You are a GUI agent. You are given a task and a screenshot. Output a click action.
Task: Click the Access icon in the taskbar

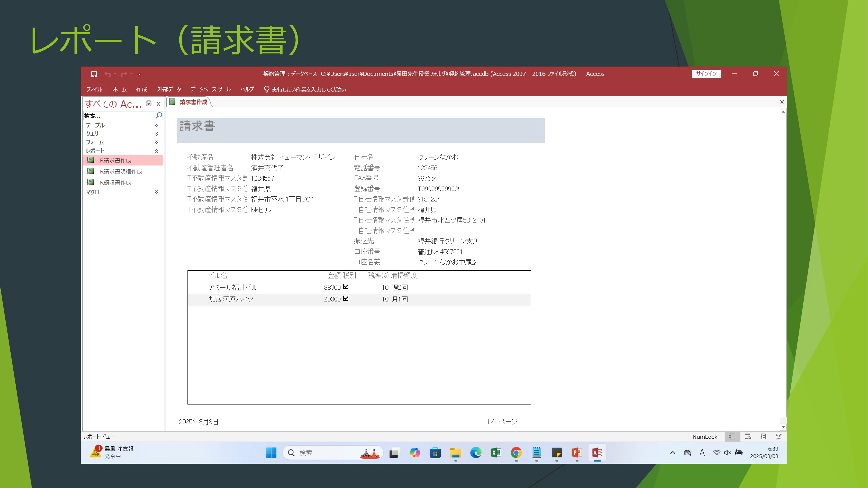coord(597,453)
